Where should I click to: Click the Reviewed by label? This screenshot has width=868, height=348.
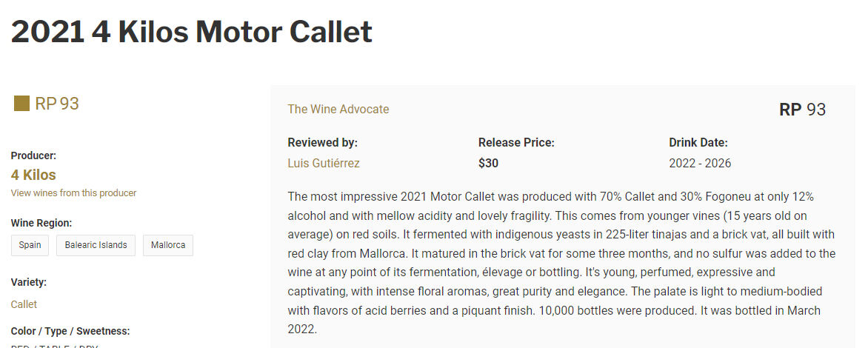coord(322,143)
